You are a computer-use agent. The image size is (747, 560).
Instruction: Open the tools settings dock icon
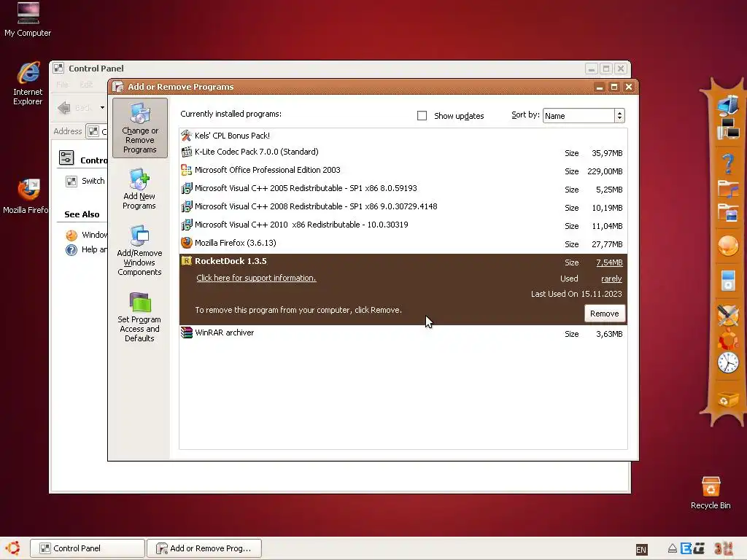click(728, 315)
